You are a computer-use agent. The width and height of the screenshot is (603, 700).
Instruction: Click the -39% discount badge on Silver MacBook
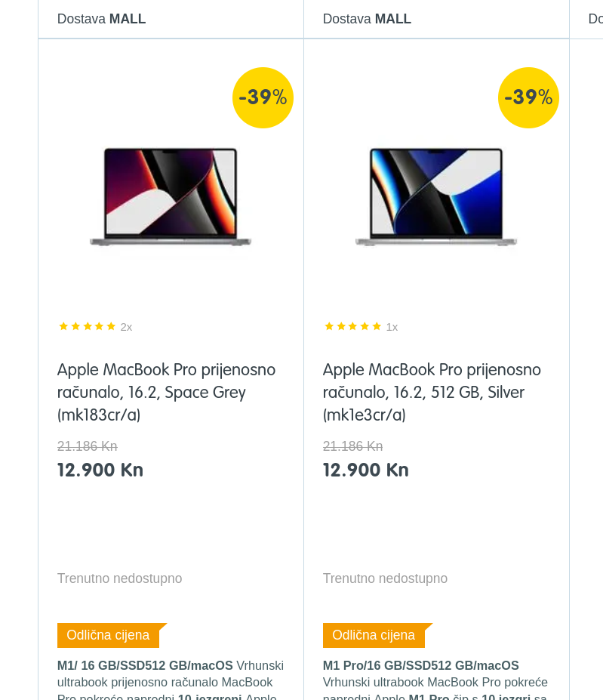(x=528, y=97)
